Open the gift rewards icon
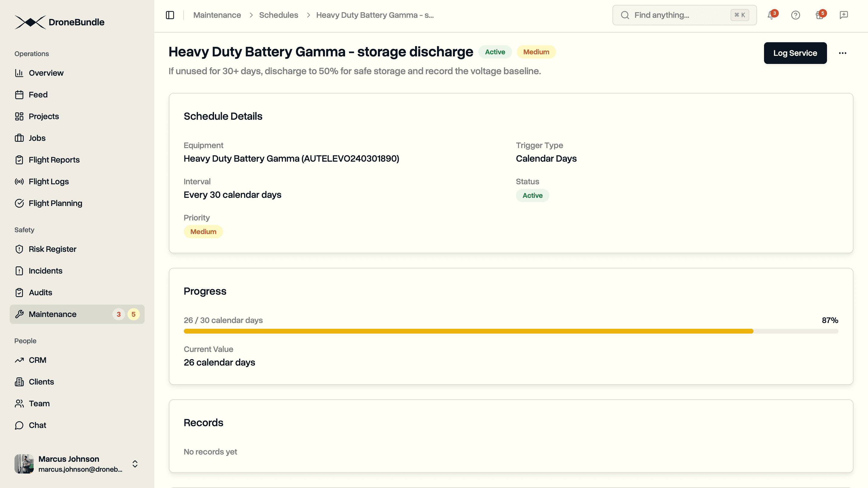Image resolution: width=868 pixels, height=488 pixels. pyautogui.click(x=820, y=15)
